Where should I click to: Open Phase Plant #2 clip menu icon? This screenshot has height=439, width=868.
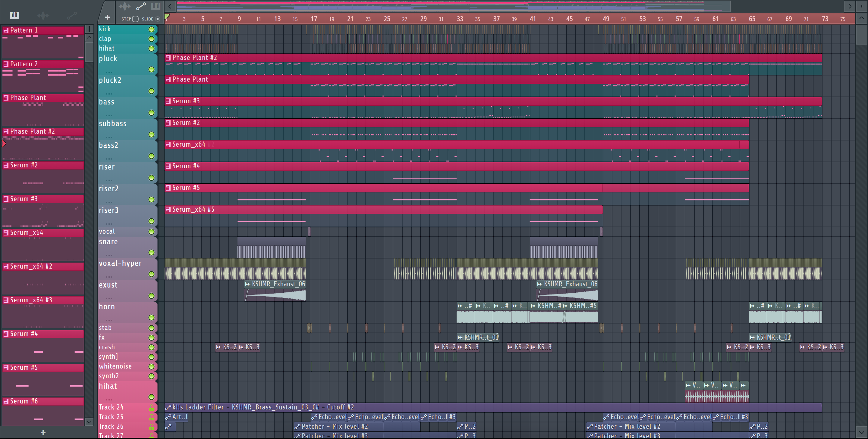click(x=168, y=58)
